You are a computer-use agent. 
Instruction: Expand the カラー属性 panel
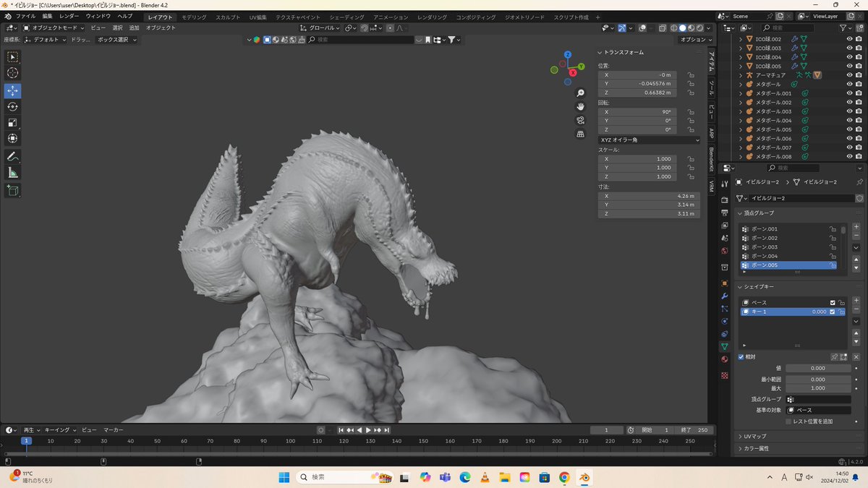[x=757, y=449]
